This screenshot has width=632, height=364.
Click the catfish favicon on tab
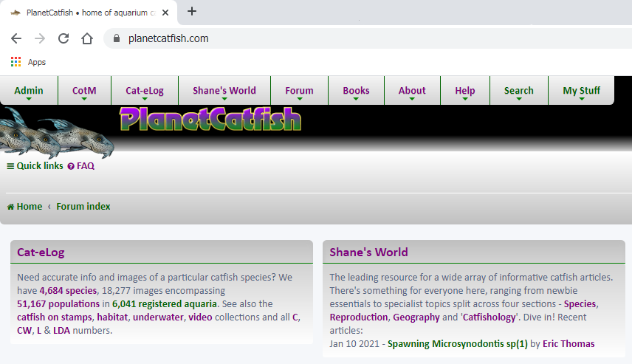16,13
